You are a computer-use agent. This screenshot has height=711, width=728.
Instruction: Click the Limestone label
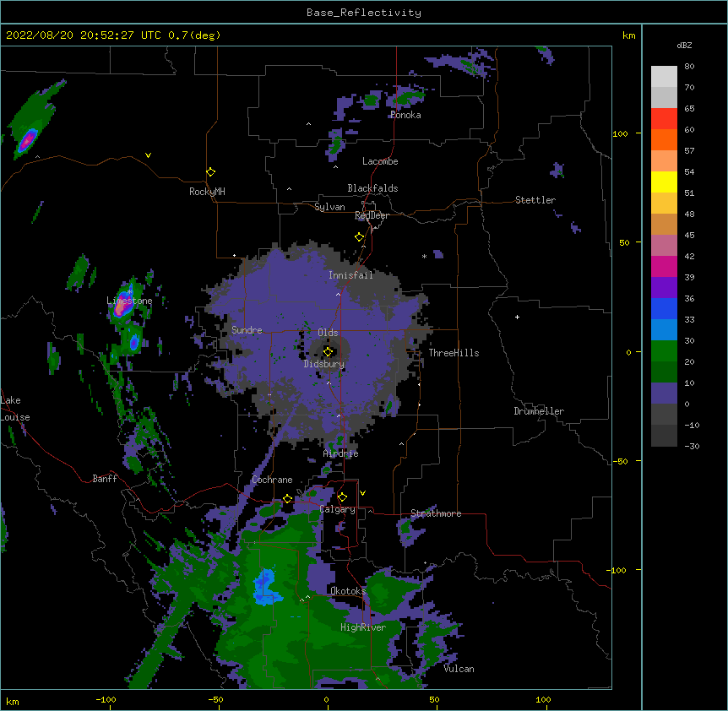129,301
